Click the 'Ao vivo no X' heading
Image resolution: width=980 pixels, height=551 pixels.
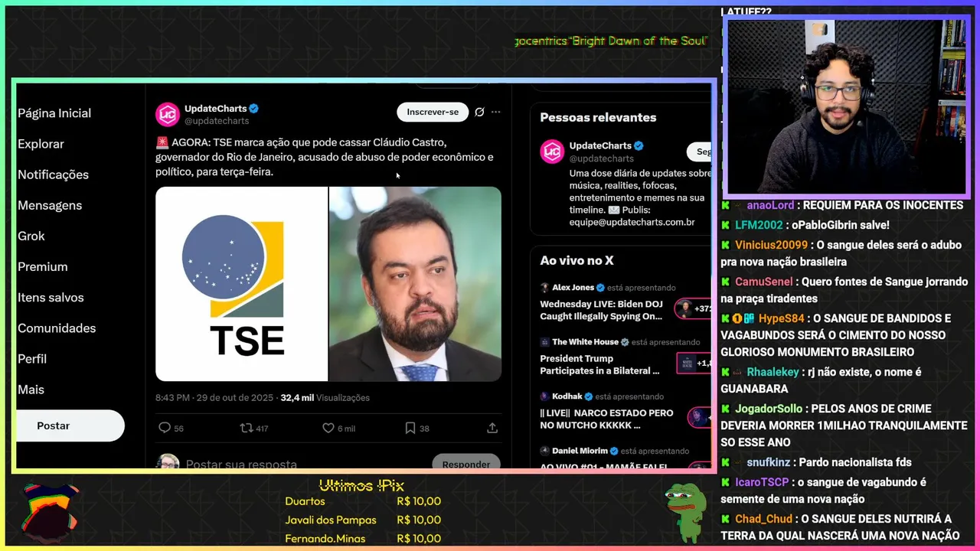(577, 260)
